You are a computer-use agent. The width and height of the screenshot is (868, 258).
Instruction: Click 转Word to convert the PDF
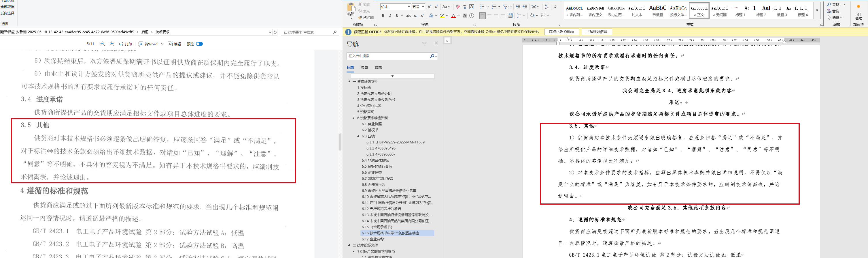coord(148,44)
